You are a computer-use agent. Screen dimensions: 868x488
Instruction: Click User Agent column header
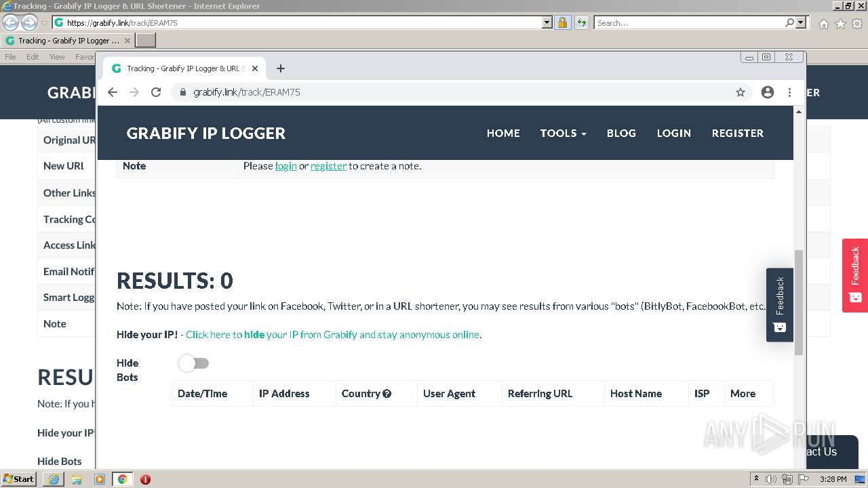460,394
